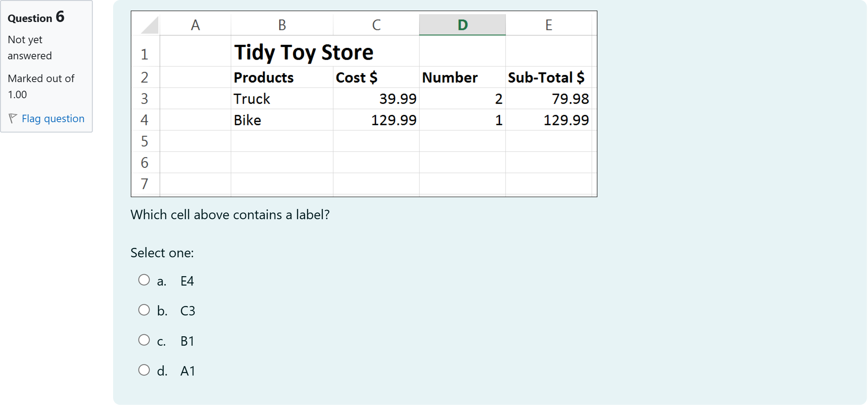Click column E header in spreadsheet
Screen dimensions: 868x405
tap(549, 25)
